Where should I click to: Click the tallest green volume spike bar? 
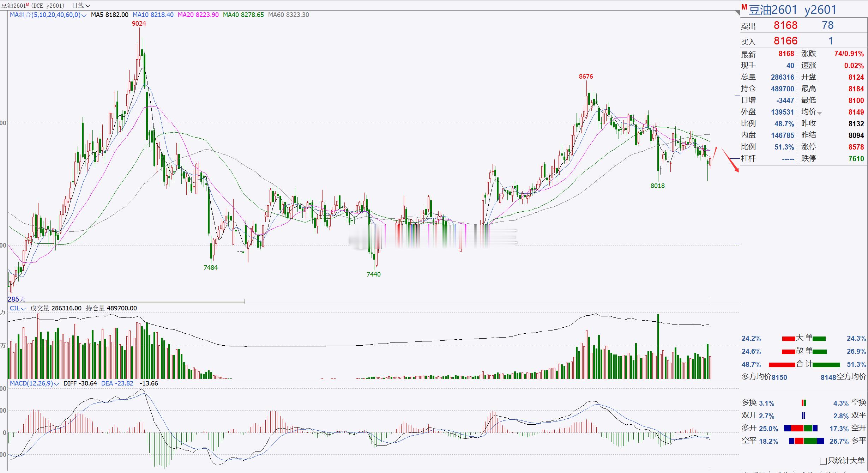coord(658,346)
